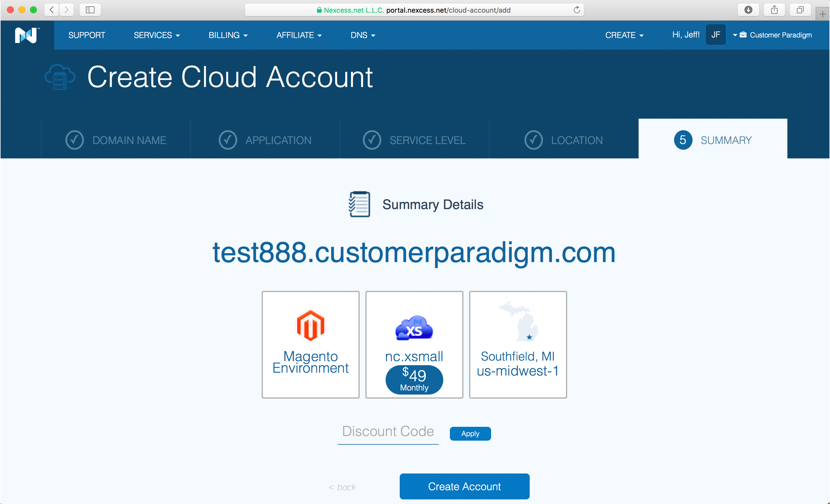Expand the Affiliate dropdown menu
This screenshot has width=830, height=504.
click(x=299, y=35)
